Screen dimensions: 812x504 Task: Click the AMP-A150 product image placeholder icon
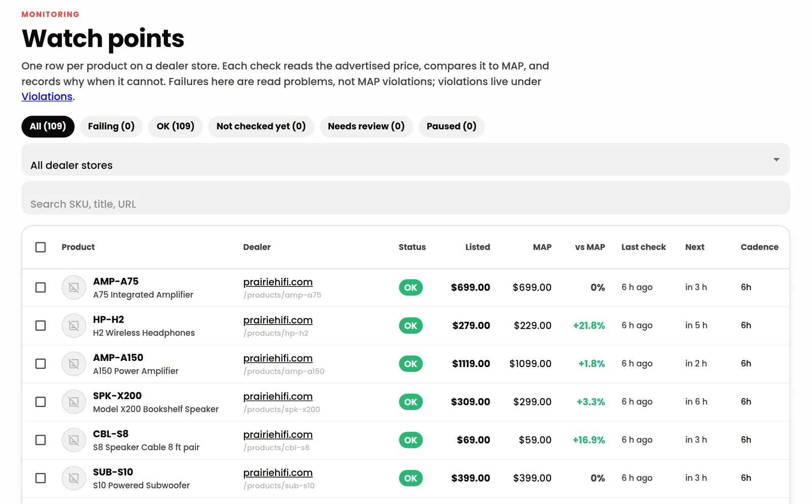coord(74,364)
